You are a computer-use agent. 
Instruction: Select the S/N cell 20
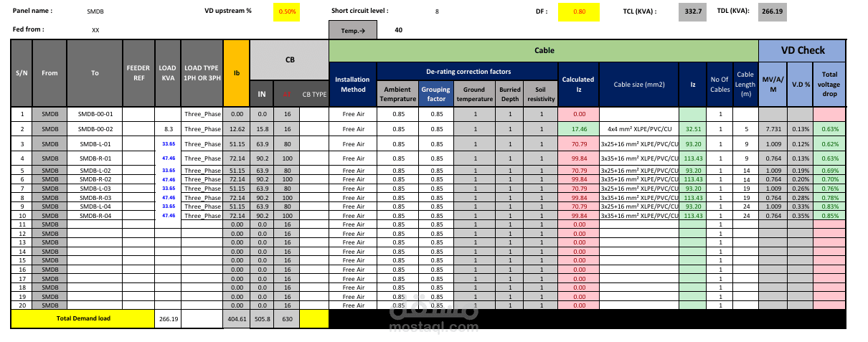(x=22, y=305)
